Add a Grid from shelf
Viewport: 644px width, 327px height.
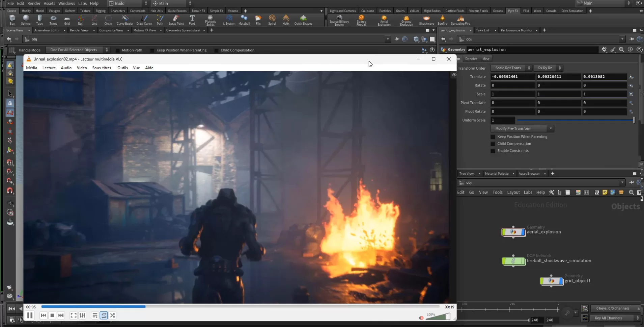click(x=67, y=20)
